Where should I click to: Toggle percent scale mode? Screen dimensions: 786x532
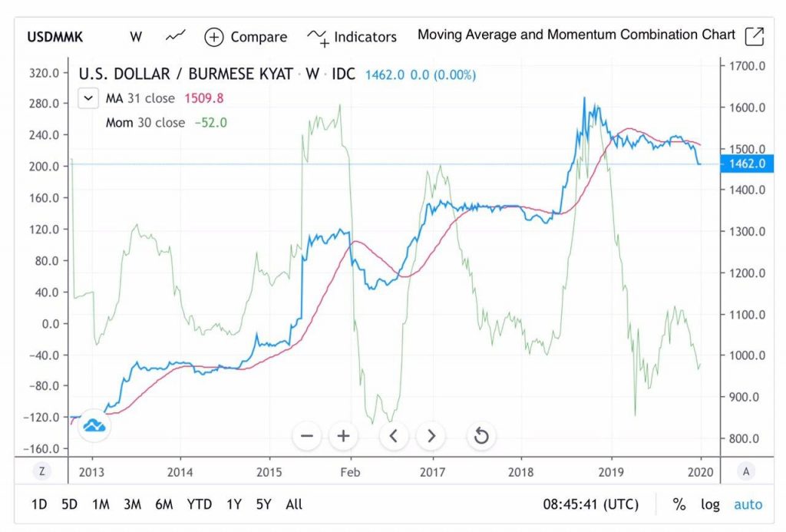pos(679,504)
